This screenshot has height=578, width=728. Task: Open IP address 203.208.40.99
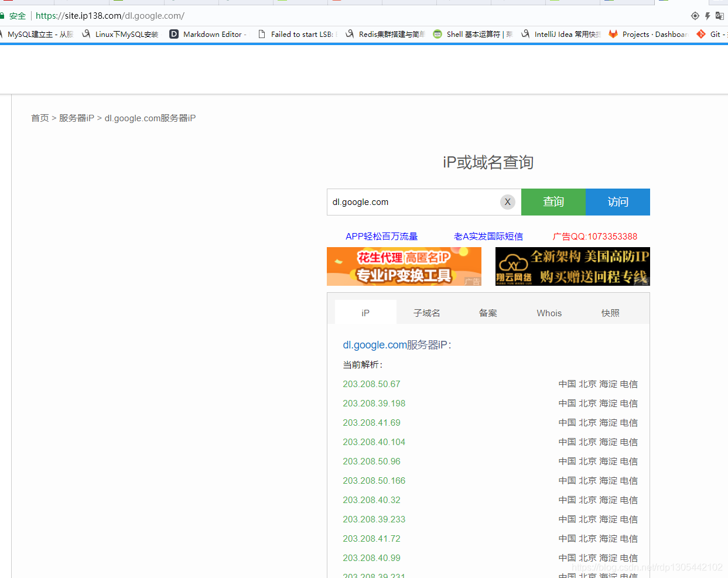coord(371,558)
